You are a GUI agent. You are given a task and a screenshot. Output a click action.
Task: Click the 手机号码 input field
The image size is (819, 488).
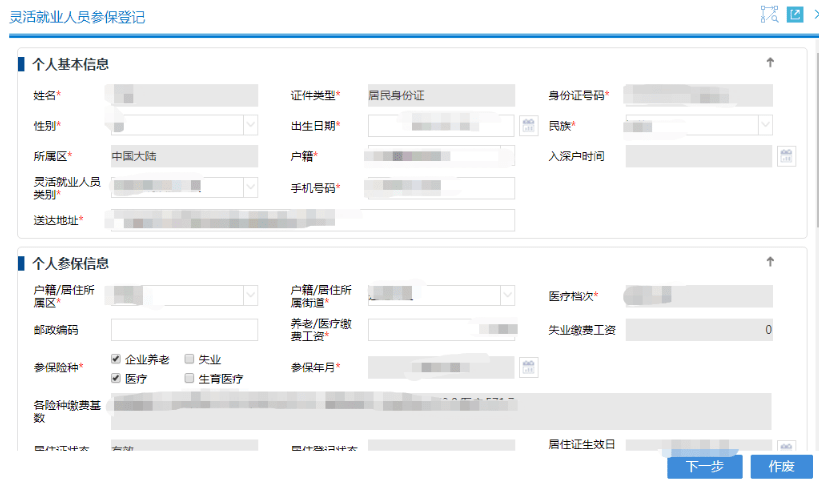coord(441,188)
